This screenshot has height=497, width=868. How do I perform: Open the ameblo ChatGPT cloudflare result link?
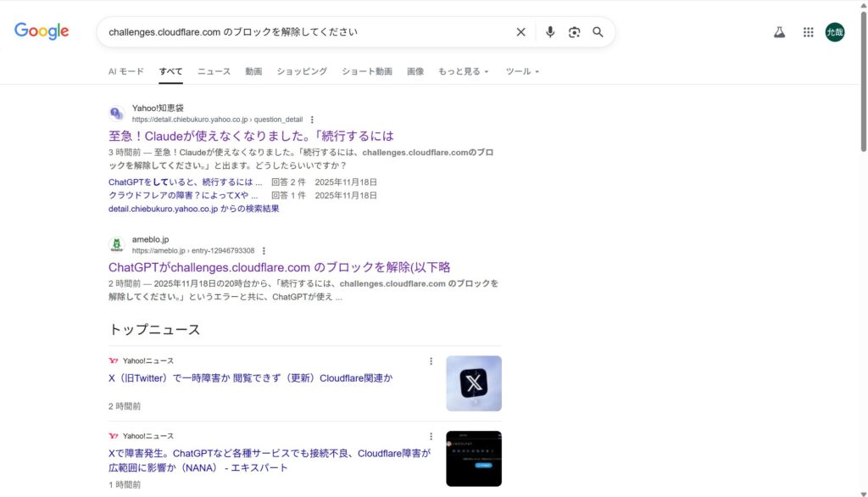tap(279, 267)
